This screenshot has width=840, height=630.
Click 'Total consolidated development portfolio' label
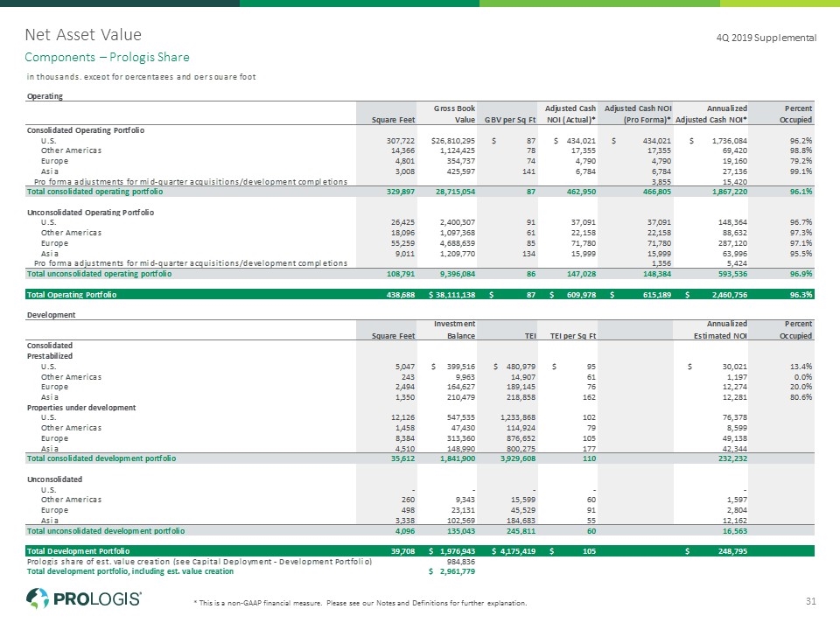pos(101,458)
